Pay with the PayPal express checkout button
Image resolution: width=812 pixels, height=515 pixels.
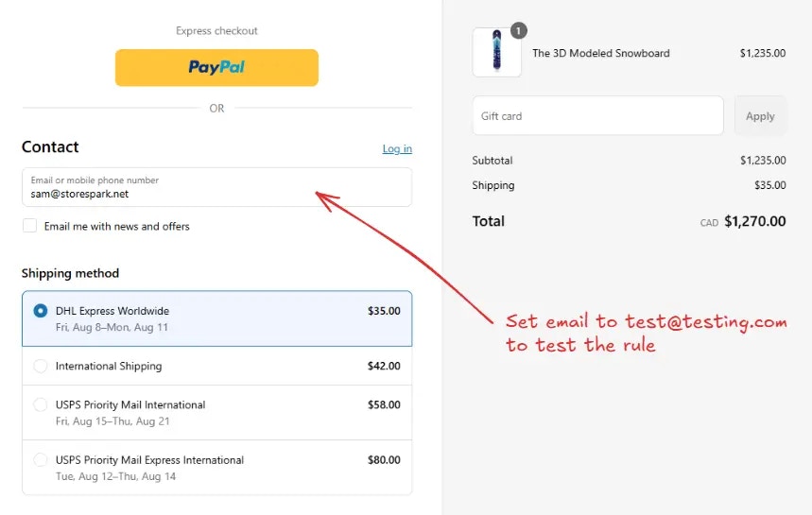click(x=216, y=68)
